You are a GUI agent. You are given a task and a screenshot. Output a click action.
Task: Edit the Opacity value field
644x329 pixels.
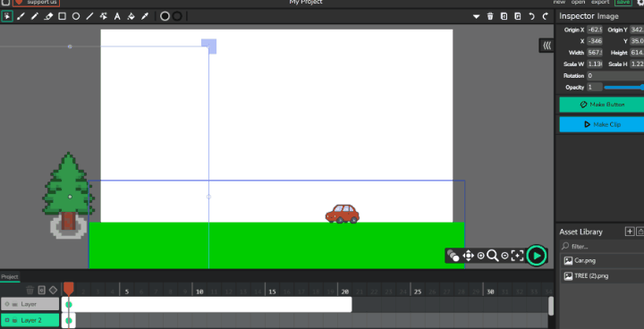click(x=595, y=87)
